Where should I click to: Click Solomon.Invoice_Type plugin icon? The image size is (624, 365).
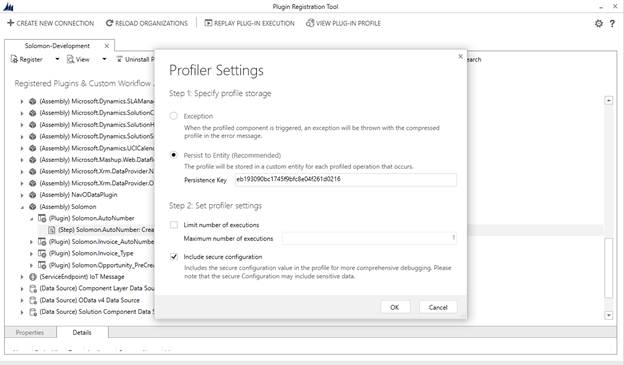42,253
